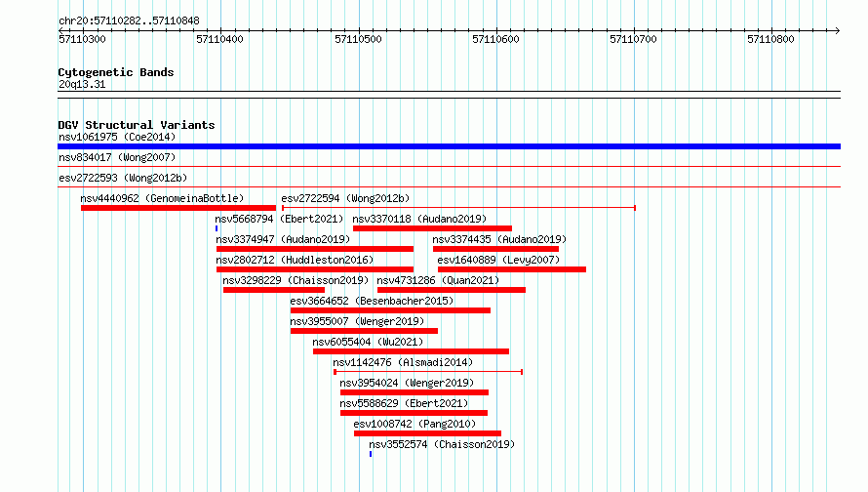Open the nsv3298229 (Chaisson2019) label
Screen dimensions: 868x492
coord(296,280)
